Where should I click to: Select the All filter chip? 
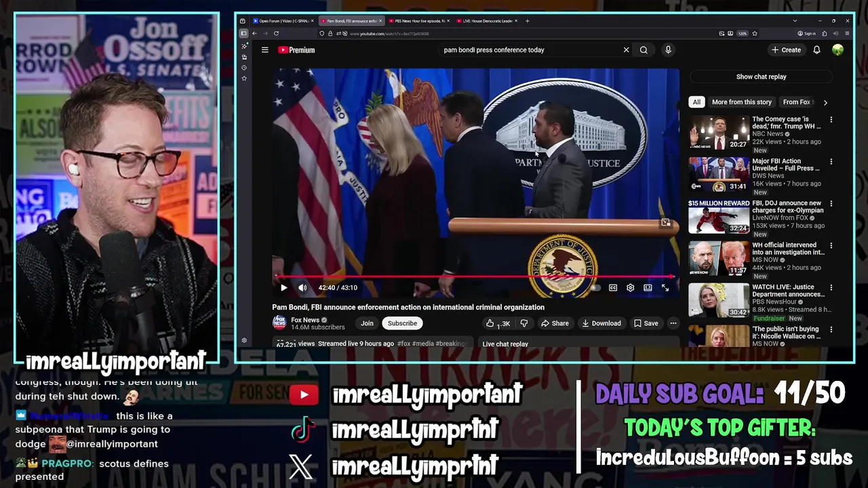click(696, 102)
